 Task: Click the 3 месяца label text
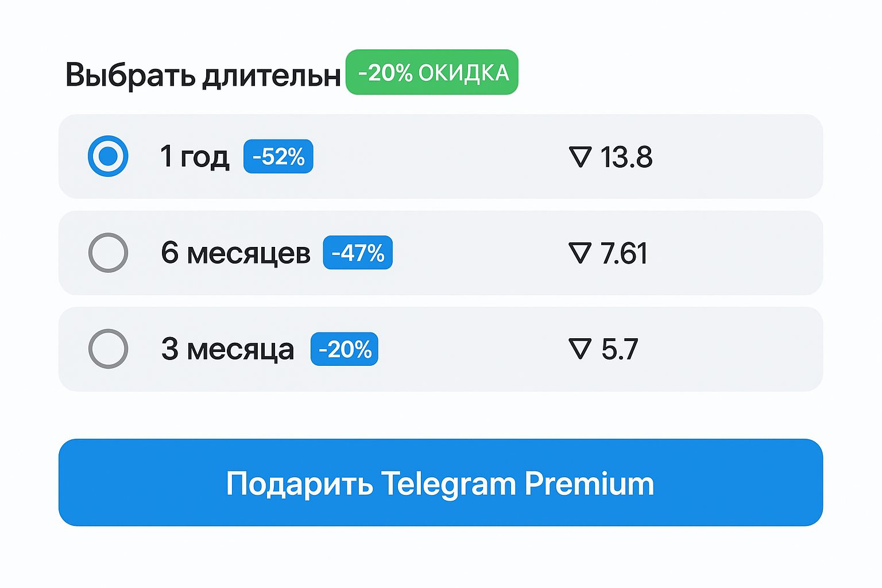pos(228,349)
